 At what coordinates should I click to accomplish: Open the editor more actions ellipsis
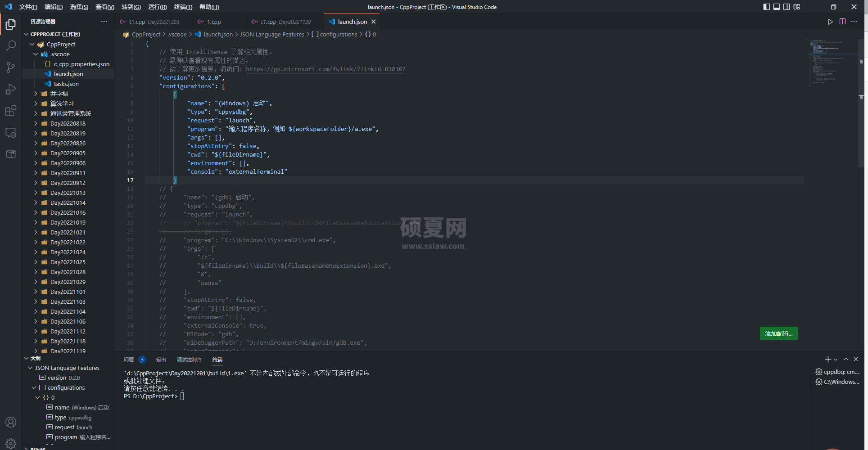pos(854,22)
